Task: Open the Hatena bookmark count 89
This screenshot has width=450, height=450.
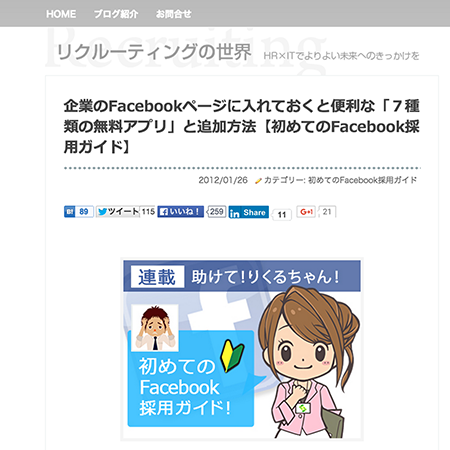Action: pos(84,212)
